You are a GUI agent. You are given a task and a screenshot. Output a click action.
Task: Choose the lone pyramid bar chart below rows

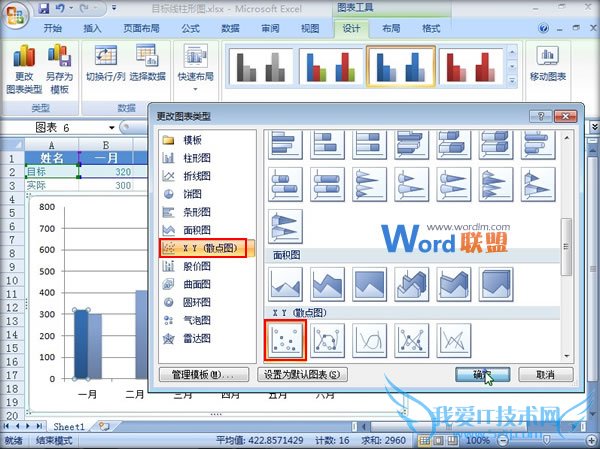click(x=285, y=226)
